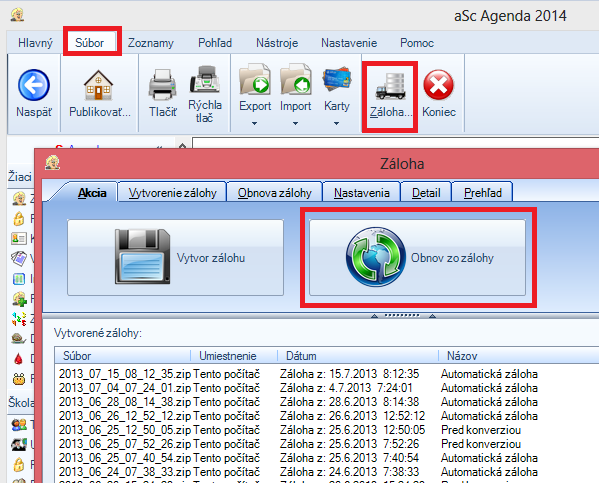
Task: Click the Tlačiť printer icon
Action: point(162,85)
